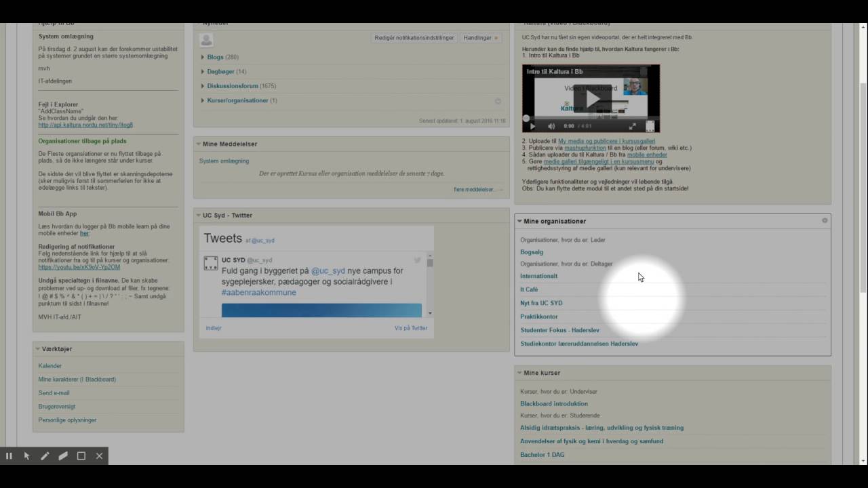The width and height of the screenshot is (868, 488).
Task: Close the recorder annotation toolbar
Action: coord(99,456)
